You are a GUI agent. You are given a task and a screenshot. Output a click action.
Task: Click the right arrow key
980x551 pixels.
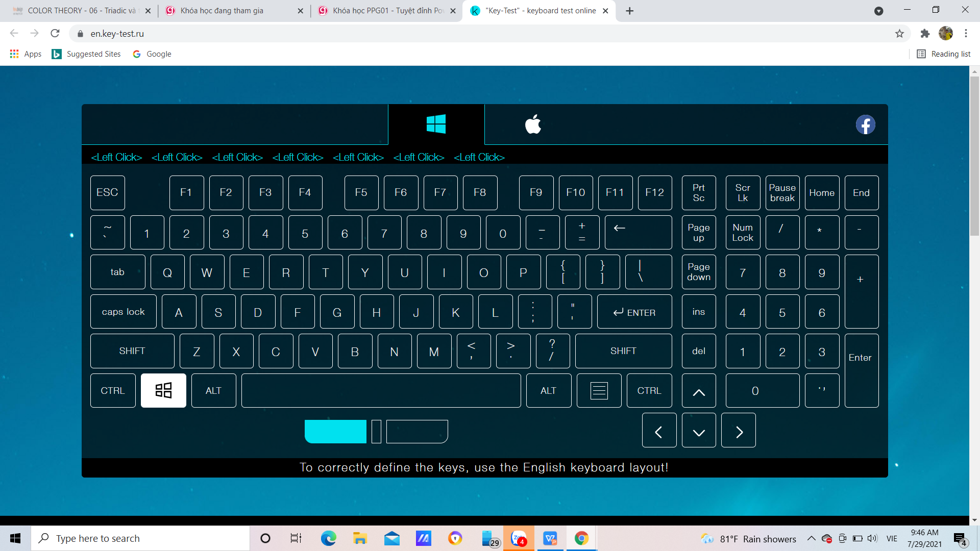tap(739, 430)
